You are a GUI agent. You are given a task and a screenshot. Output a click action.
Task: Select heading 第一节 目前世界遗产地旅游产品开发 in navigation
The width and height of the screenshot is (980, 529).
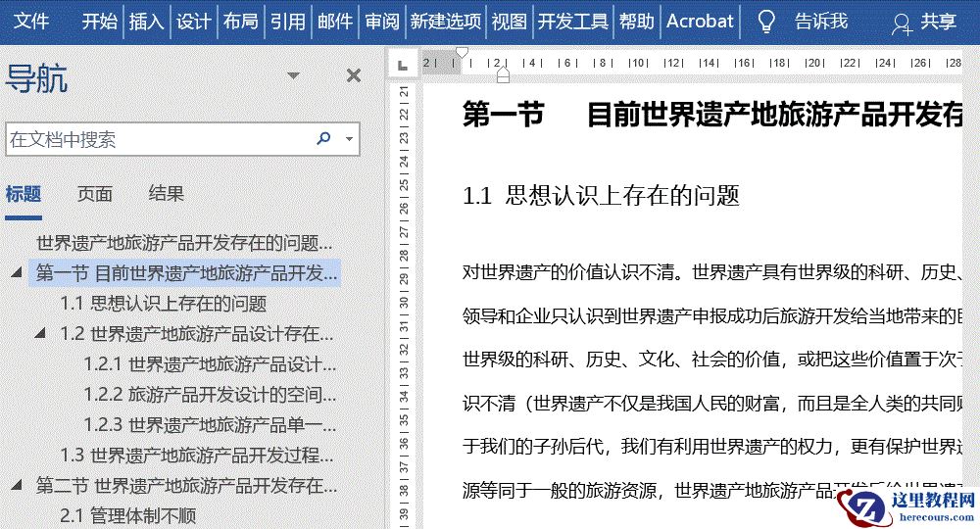click(186, 273)
